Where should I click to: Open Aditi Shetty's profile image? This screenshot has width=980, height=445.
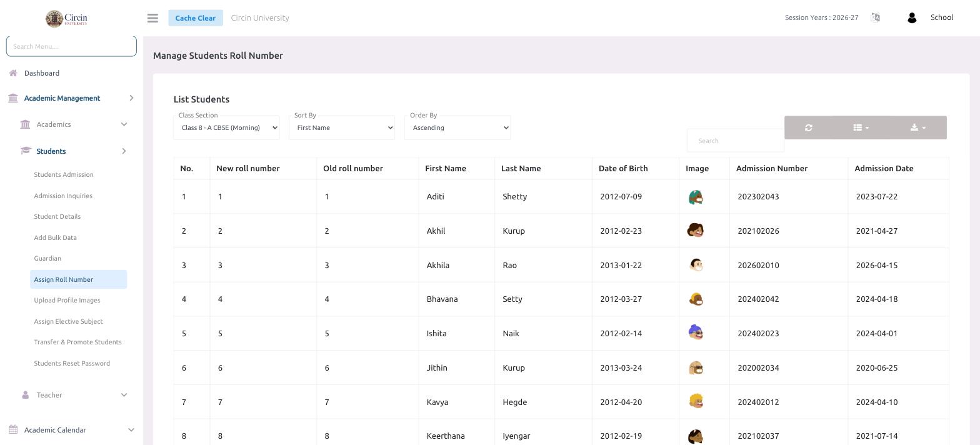pos(696,197)
